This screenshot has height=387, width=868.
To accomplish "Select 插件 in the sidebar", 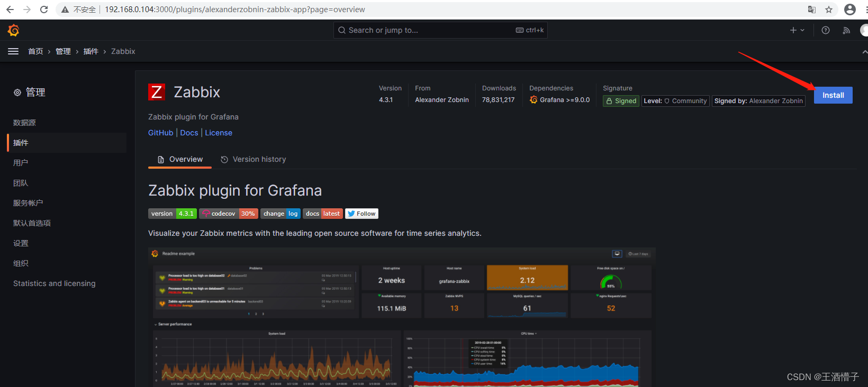I will coord(67,143).
